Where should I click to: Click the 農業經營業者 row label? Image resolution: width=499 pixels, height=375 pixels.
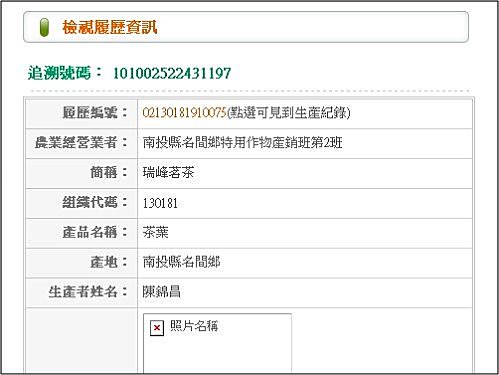(x=81, y=142)
